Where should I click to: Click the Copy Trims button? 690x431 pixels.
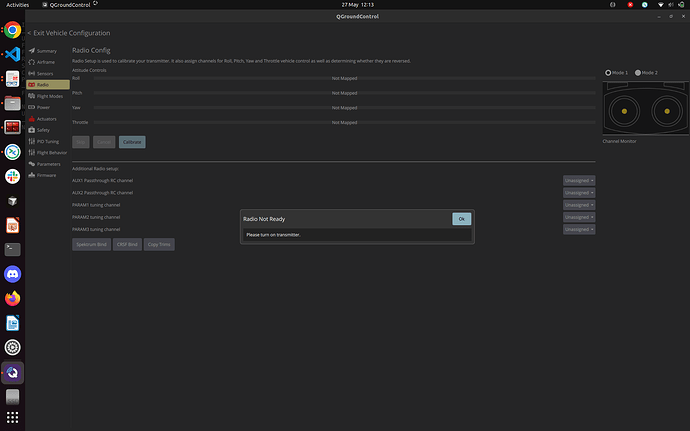pyautogui.click(x=159, y=244)
